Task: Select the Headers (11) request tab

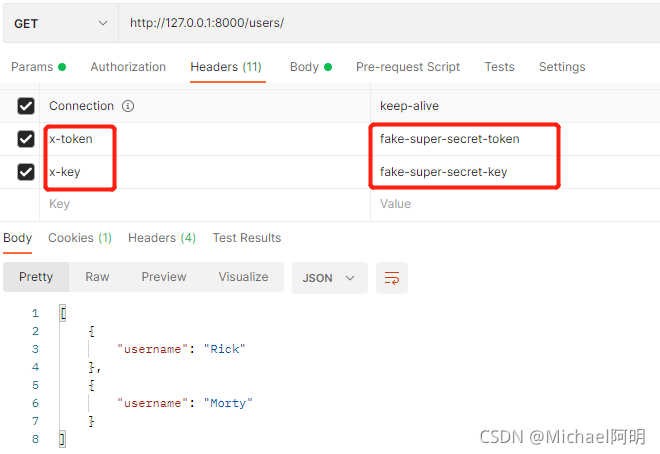Action: pyautogui.click(x=226, y=67)
